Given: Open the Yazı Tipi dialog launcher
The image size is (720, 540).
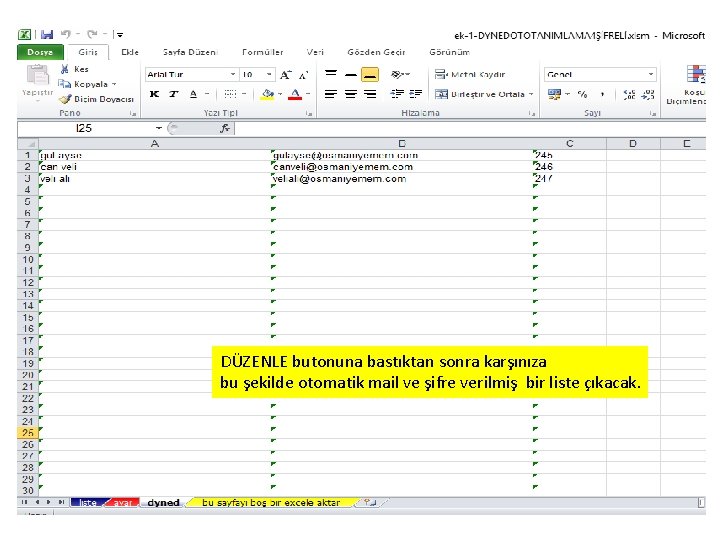Looking at the screenshot, I should click(309, 113).
